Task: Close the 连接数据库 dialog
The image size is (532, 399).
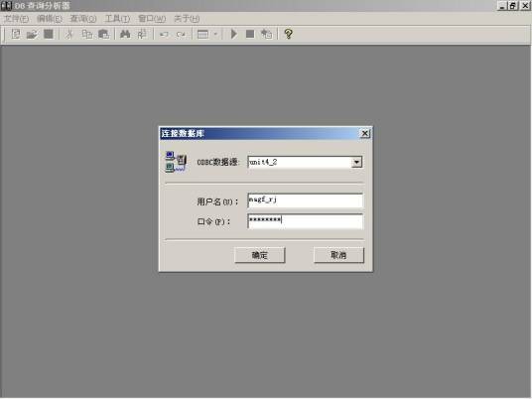Action: click(x=364, y=133)
